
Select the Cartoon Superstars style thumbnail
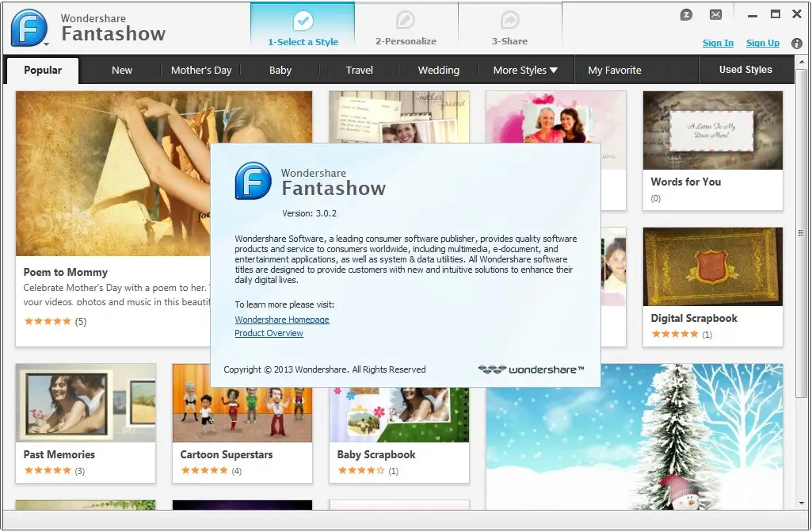point(242,415)
